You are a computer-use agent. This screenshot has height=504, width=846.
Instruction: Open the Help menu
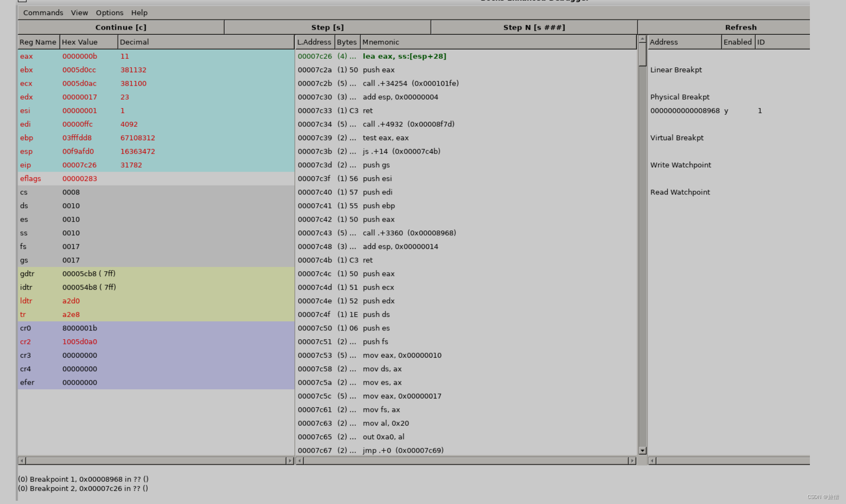coord(139,12)
